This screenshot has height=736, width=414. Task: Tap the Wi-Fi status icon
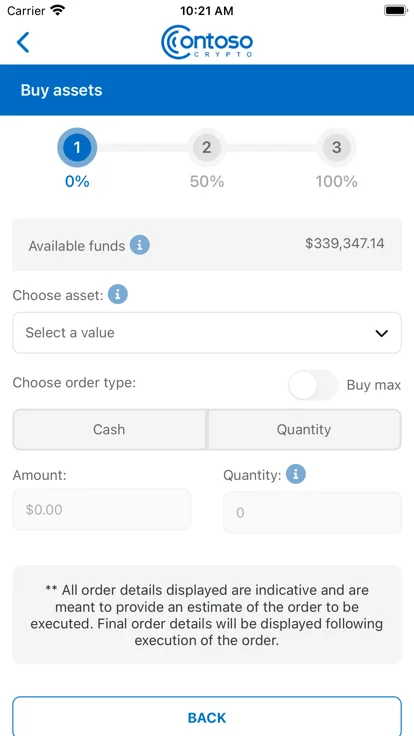pos(58,10)
